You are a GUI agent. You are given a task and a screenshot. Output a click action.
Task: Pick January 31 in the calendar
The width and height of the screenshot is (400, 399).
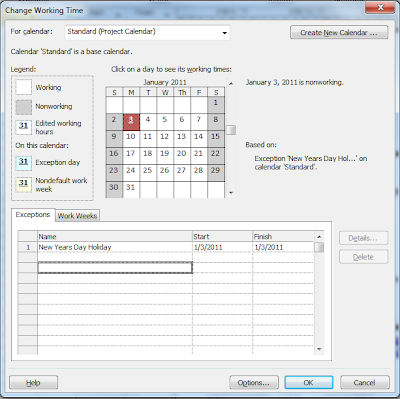[x=131, y=189]
